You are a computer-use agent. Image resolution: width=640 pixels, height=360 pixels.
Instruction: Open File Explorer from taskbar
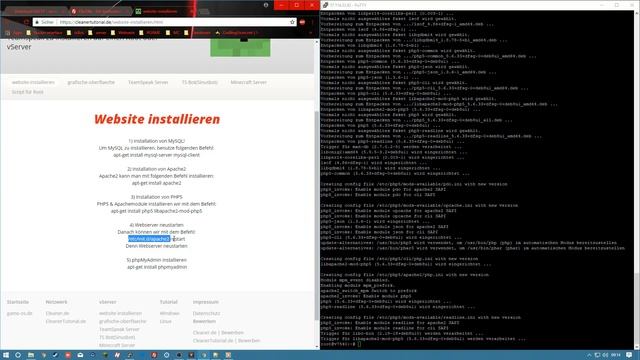click(x=31, y=355)
